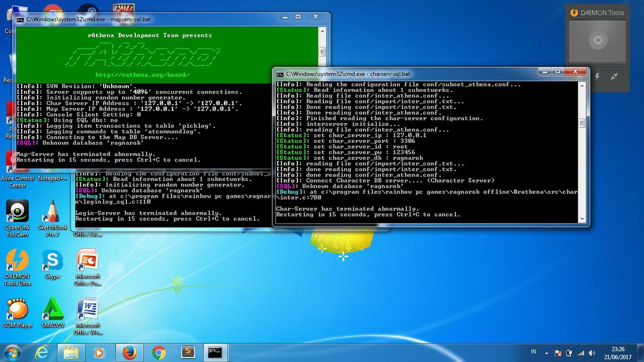The image size is (644, 362).
Task: Open system menu icon of charserv-sql.bat window
Action: [x=280, y=74]
